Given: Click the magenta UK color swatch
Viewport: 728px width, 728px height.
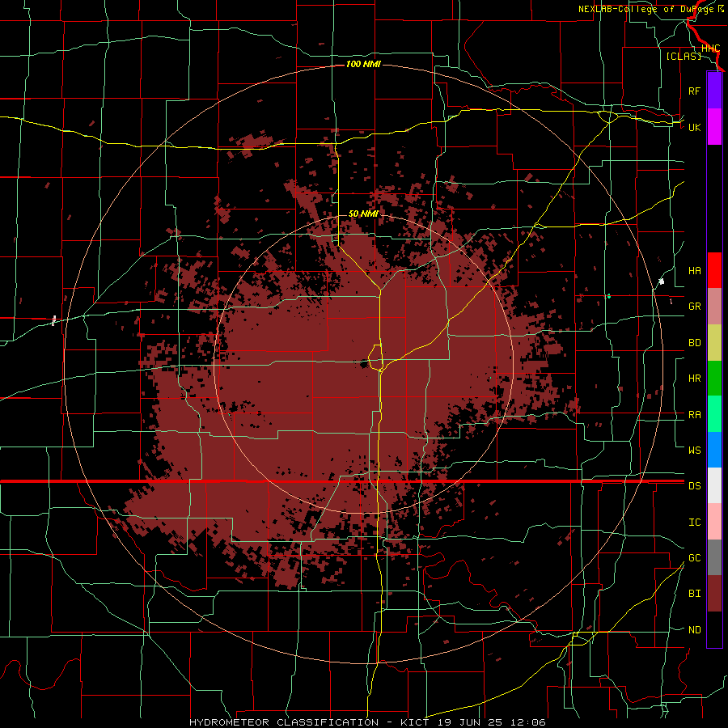Looking at the screenshot, I should click(714, 127).
